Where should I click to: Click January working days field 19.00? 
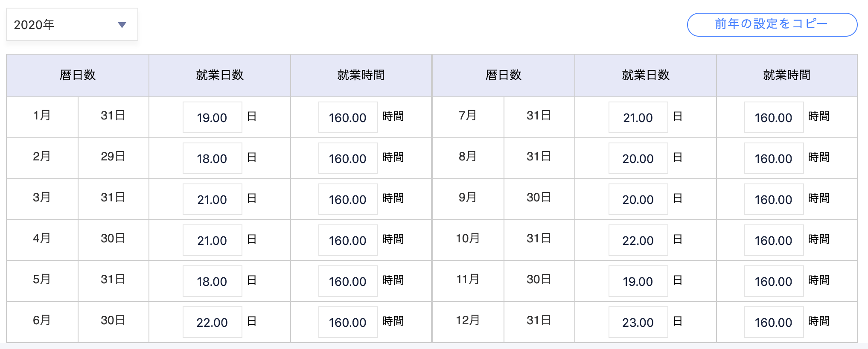[x=212, y=117]
